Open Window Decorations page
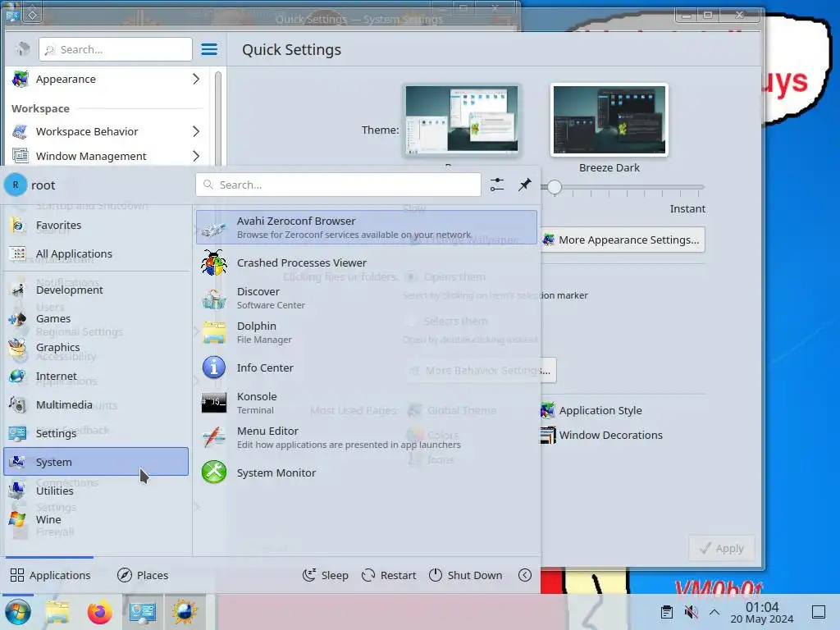 coord(601,435)
